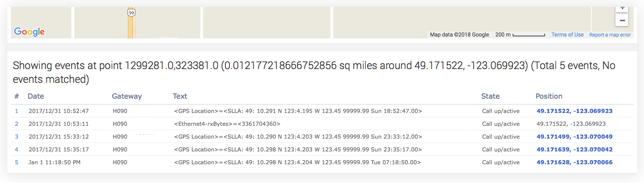Click the Highway 99 shield marker
The height and width of the screenshot is (183, 644).
(131, 13)
